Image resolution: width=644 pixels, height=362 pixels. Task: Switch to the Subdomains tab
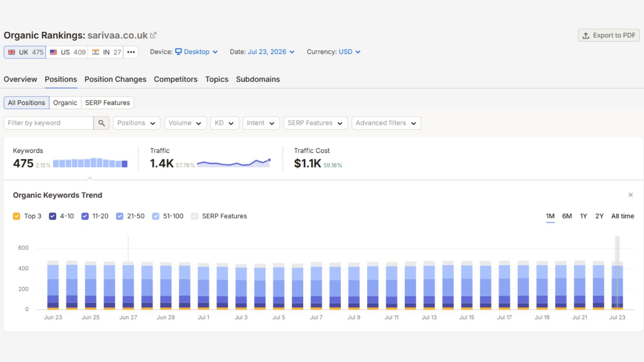(258, 79)
